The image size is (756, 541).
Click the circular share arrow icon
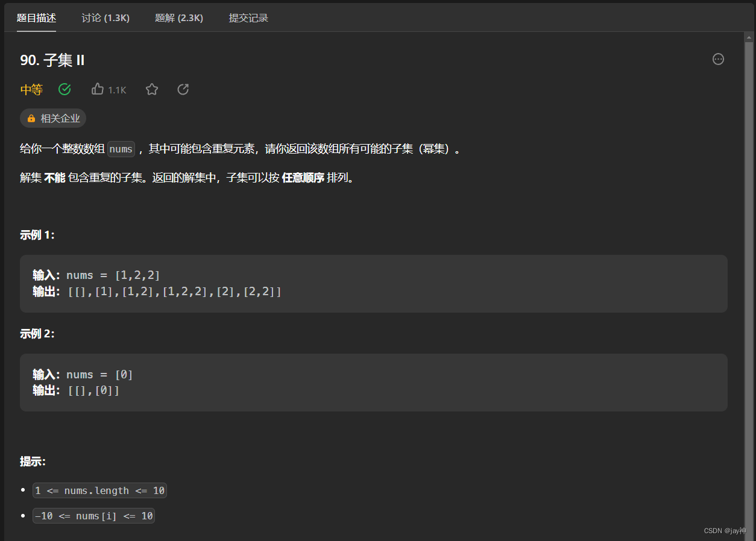(183, 89)
